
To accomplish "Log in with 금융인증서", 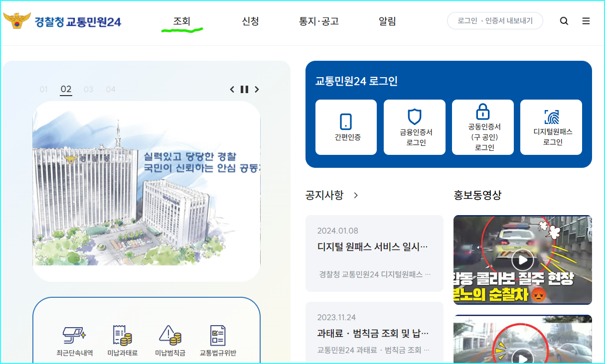I will (415, 127).
